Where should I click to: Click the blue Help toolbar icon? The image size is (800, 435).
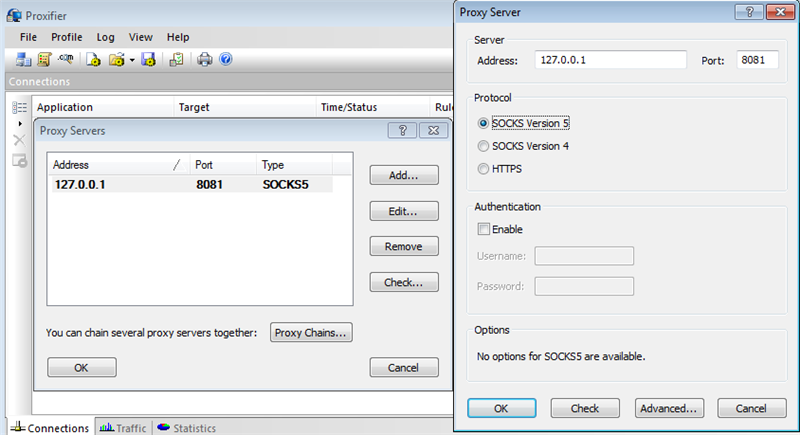226,59
